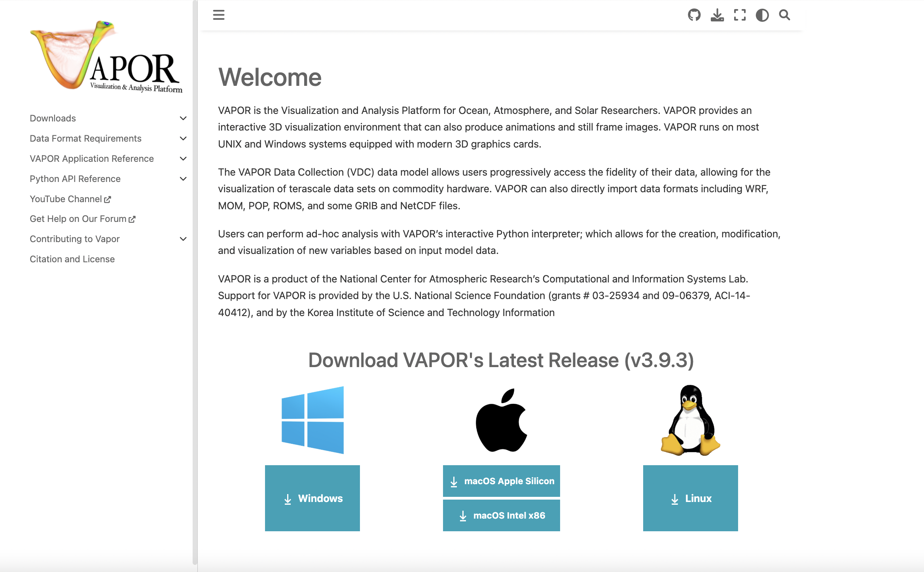Open the Downloads sidebar link
The width and height of the screenshot is (924, 572).
(53, 118)
